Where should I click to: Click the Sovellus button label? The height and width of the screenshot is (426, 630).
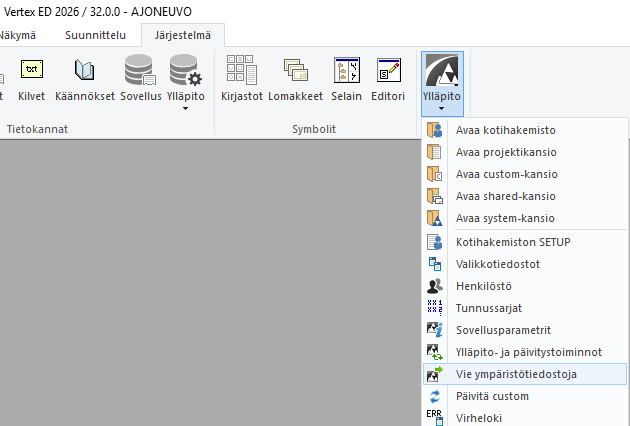click(141, 96)
